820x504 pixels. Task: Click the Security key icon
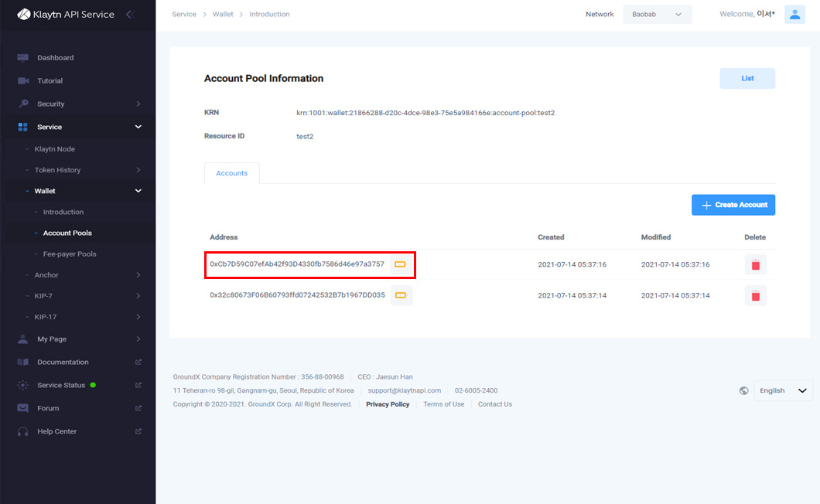(23, 104)
